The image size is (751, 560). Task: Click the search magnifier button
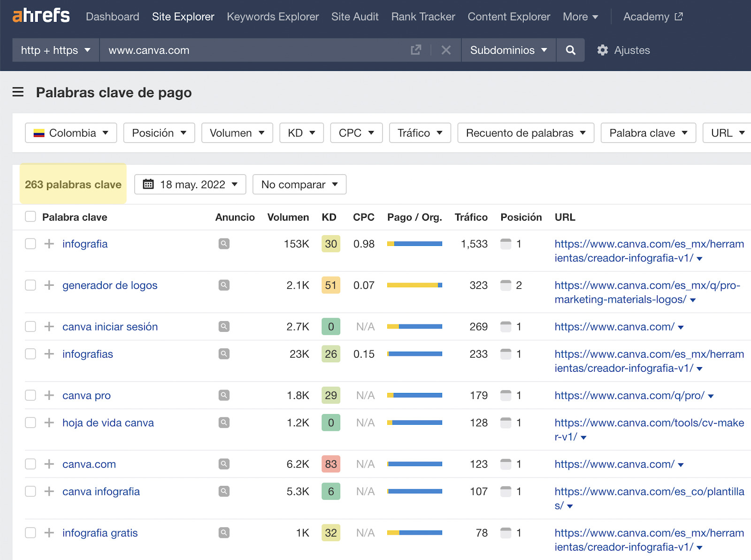[570, 50]
